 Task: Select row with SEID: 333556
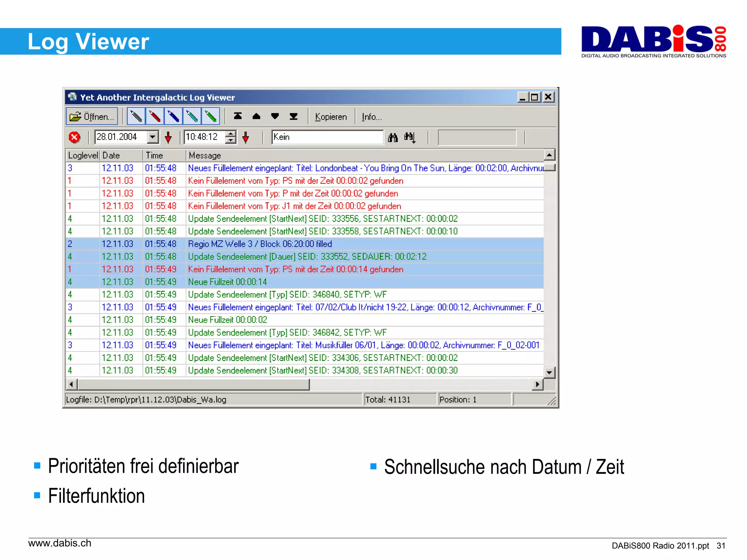click(x=305, y=219)
